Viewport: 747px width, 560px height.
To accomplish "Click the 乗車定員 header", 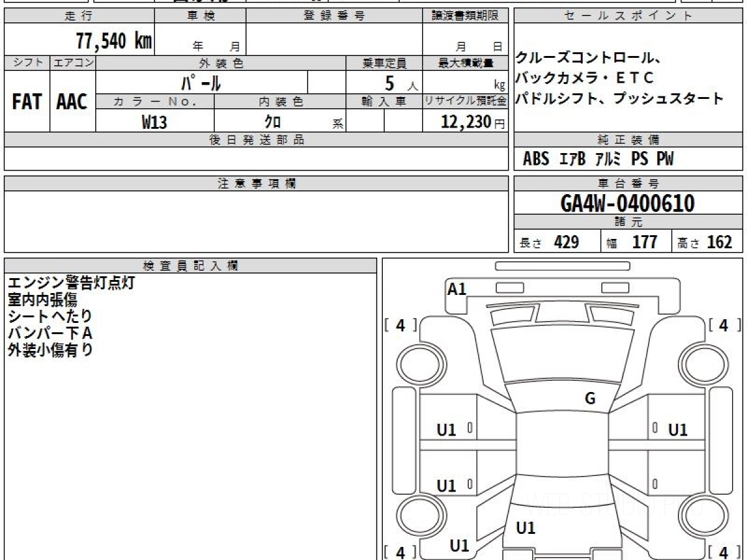I will pos(384,63).
